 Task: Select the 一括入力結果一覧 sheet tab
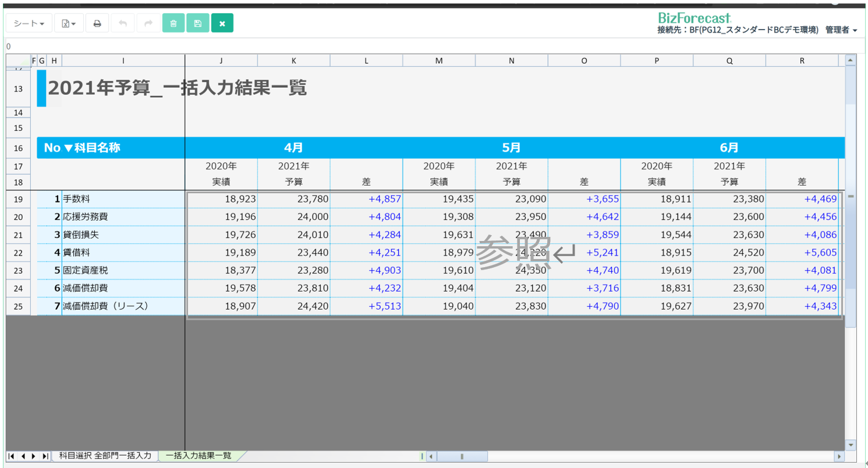[x=198, y=456]
